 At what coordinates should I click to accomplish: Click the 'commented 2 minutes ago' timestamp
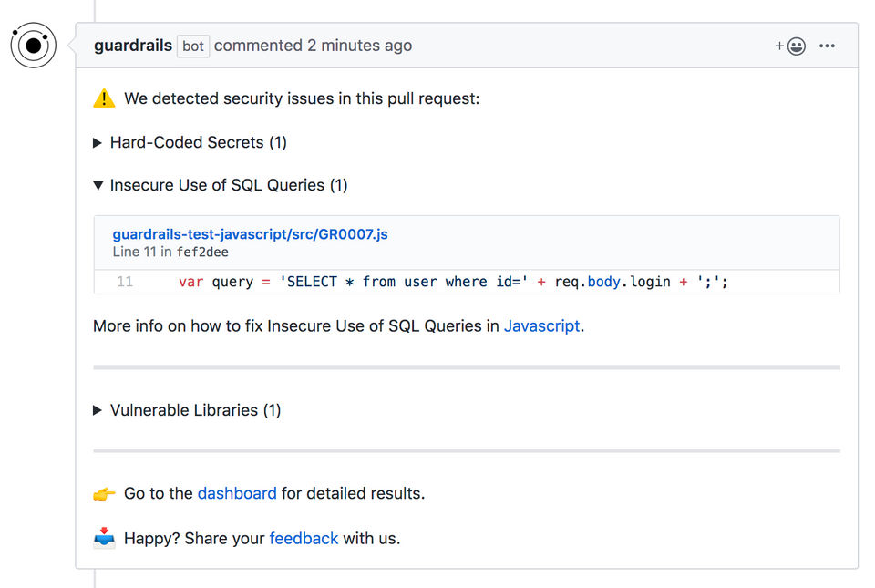point(313,46)
